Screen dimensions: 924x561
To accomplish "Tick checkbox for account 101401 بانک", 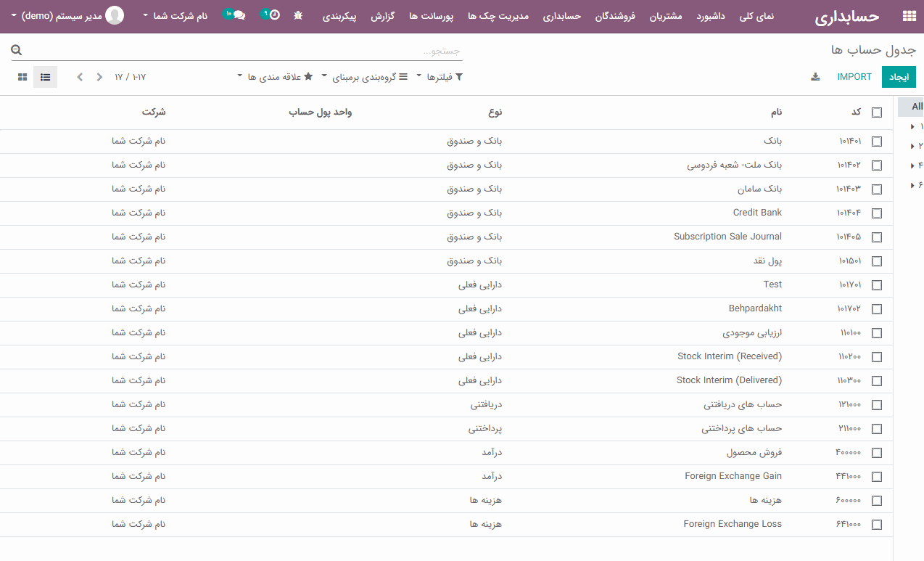I will [x=877, y=142].
